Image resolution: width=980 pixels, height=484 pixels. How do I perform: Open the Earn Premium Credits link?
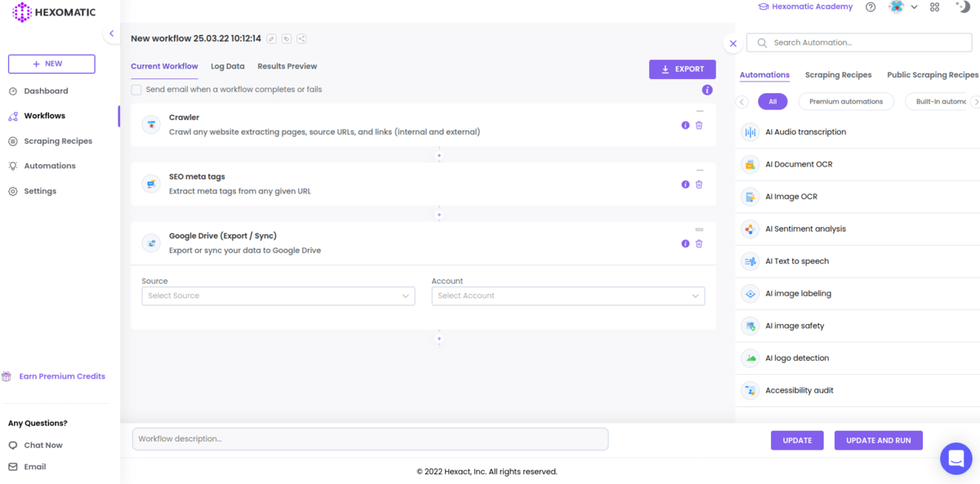60,375
